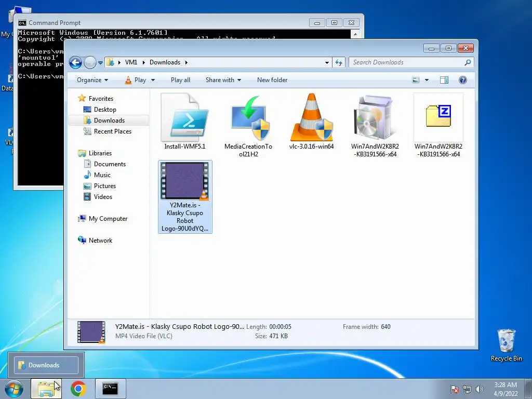The width and height of the screenshot is (532, 399).
Task: Click the Frame width value 640
Action: pyautogui.click(x=386, y=327)
